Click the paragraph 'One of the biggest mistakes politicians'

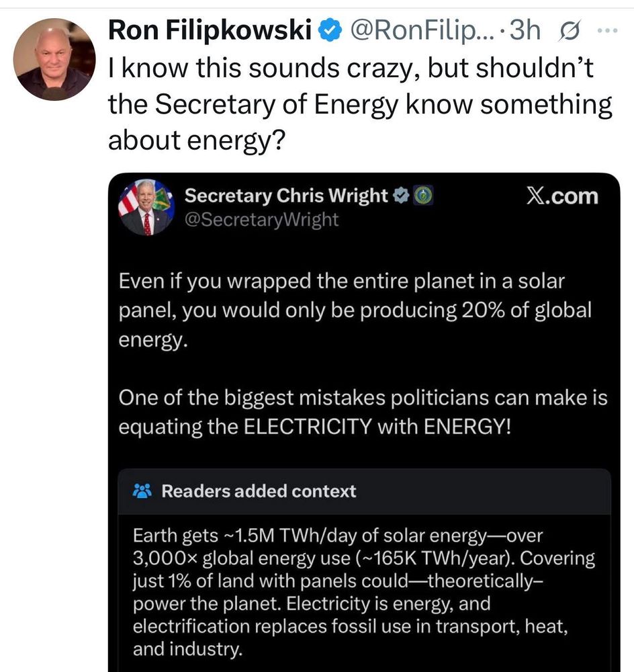363,412
